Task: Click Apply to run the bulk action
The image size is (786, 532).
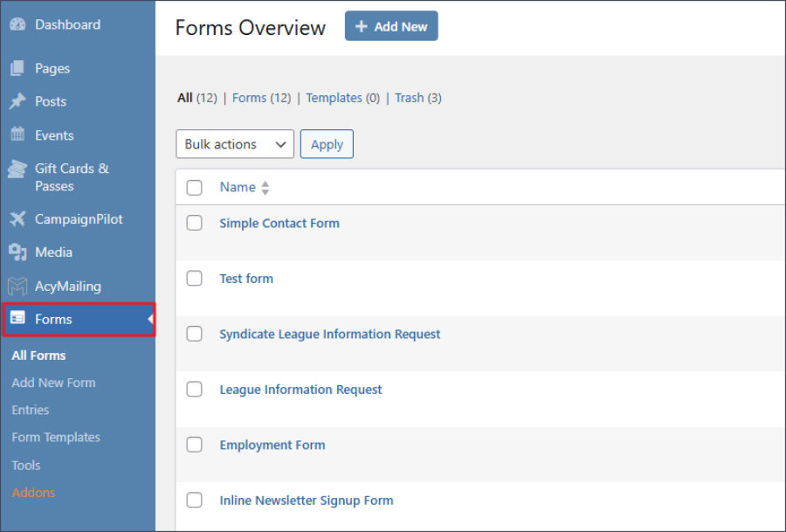Action: (x=327, y=144)
